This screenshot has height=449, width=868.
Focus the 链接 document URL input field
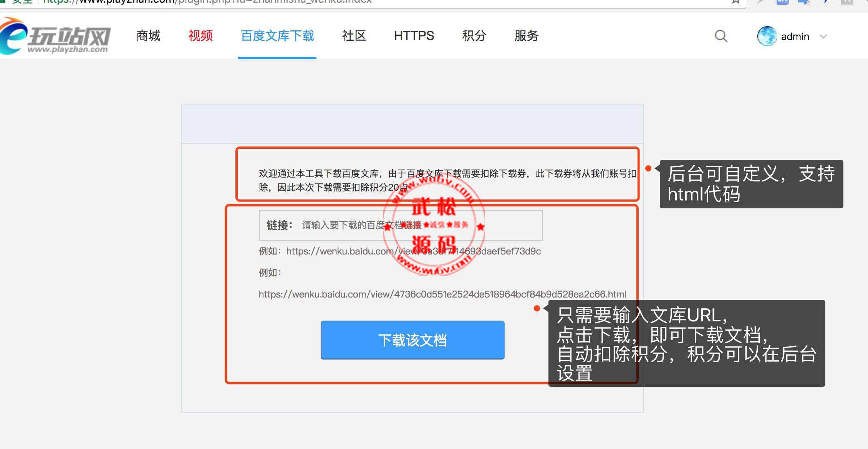click(401, 225)
